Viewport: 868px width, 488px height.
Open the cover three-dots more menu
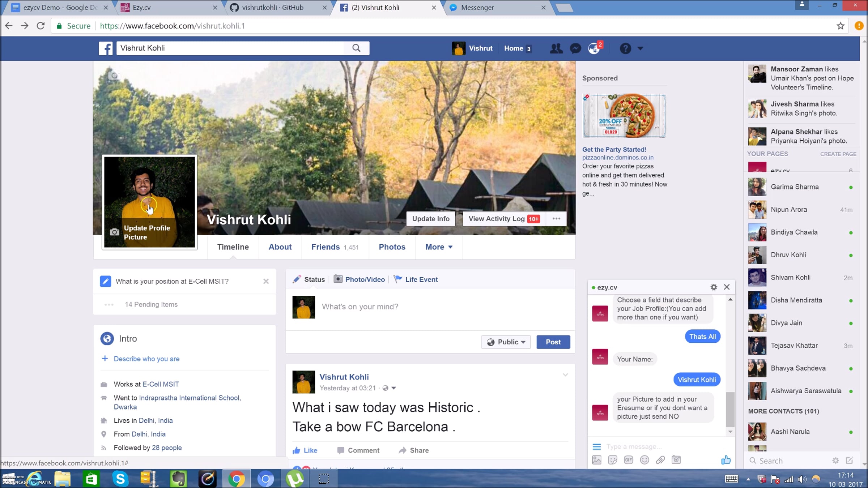[x=556, y=219]
